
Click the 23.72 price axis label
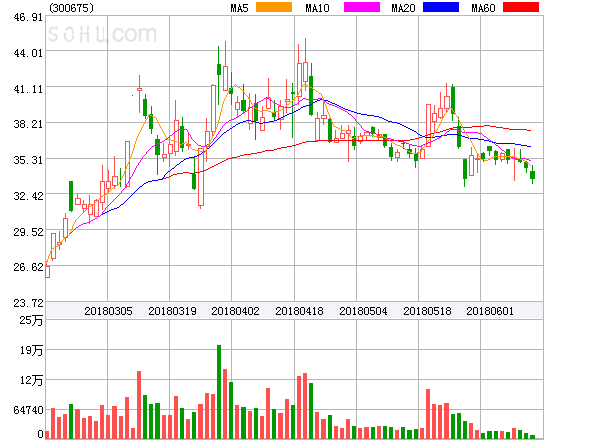click(28, 303)
